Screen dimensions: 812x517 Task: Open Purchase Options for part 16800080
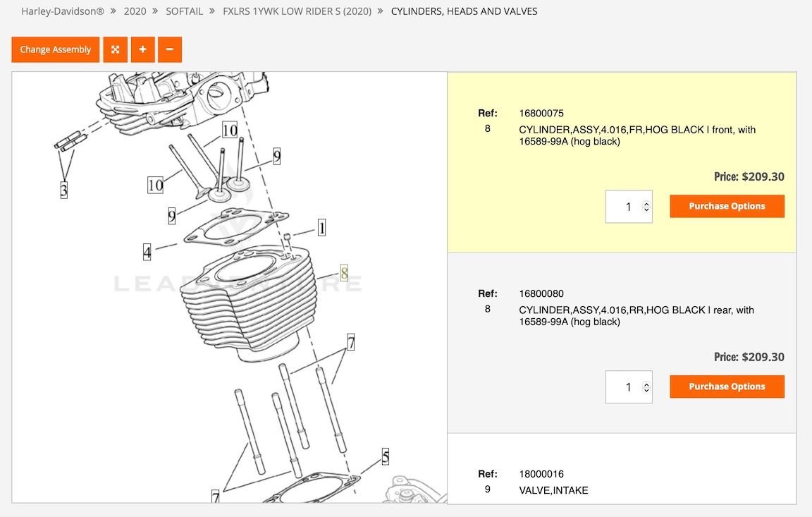coord(727,387)
